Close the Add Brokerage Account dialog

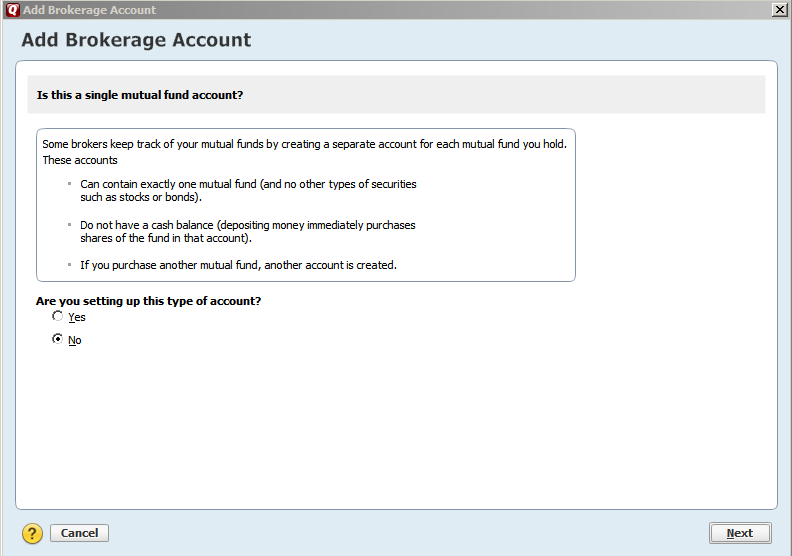coord(779,10)
